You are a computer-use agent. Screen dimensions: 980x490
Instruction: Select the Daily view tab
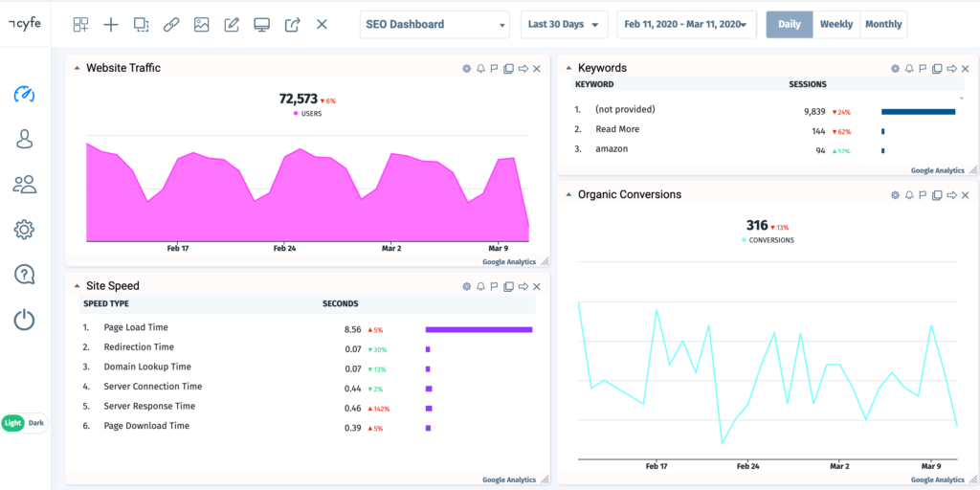click(x=790, y=24)
